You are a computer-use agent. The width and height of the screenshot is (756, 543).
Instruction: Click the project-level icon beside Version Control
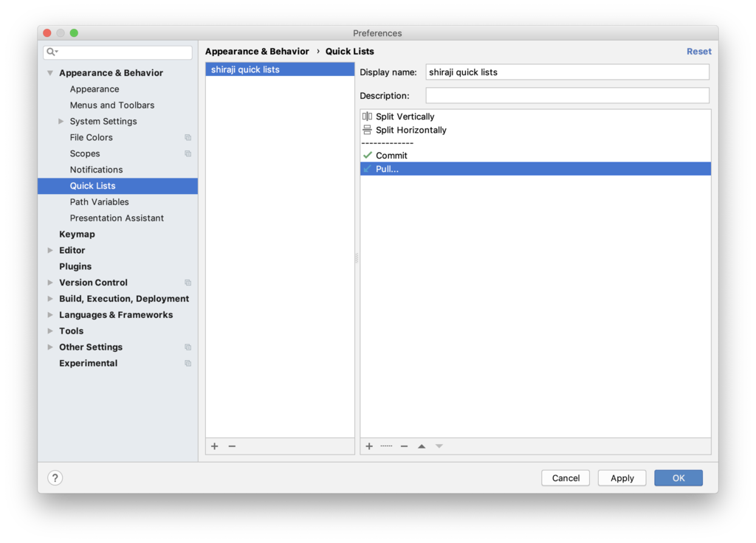(188, 283)
